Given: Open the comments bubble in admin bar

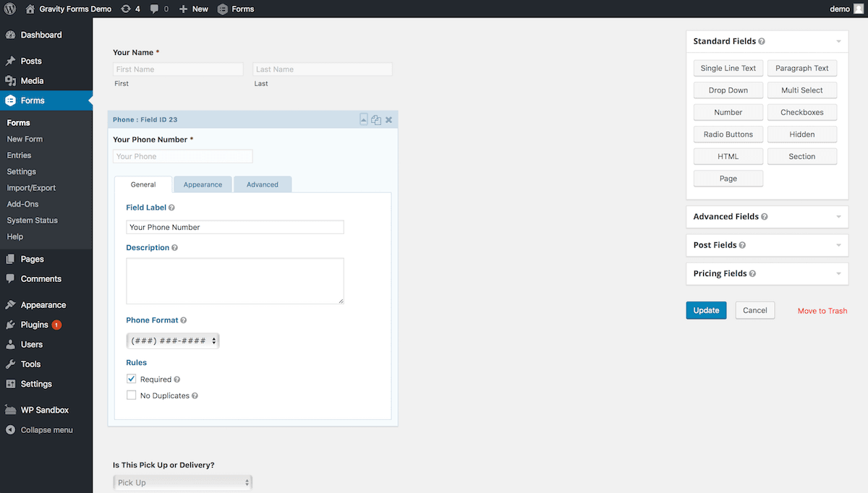Looking at the screenshot, I should point(159,9).
